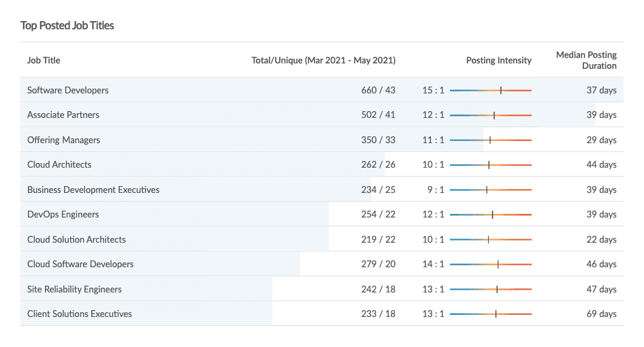Open the Client Solutions Executives job title
This screenshot has height=347, width=644.
coord(80,314)
